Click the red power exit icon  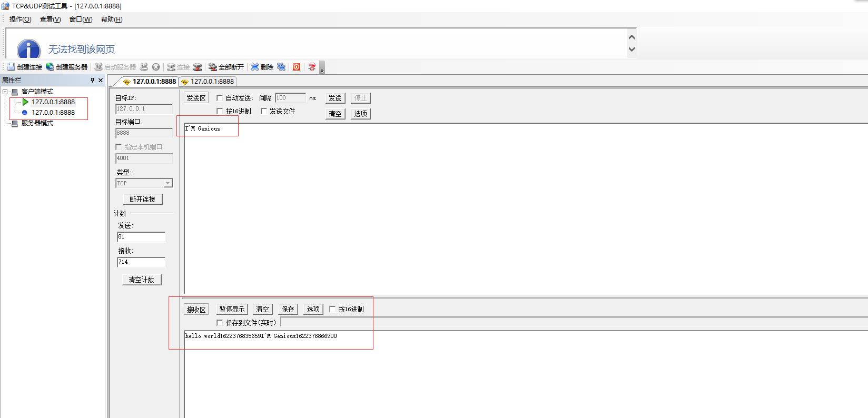coord(297,67)
